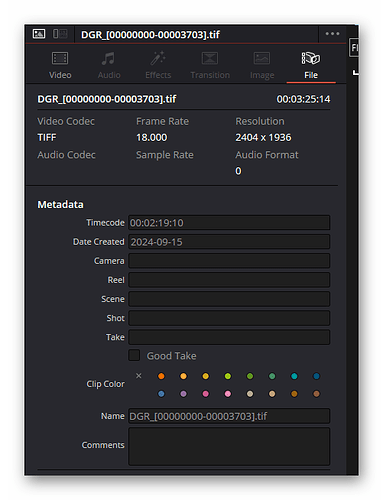Focus the Camera metadata field
The height and width of the screenshot is (500, 383).
pos(229,261)
